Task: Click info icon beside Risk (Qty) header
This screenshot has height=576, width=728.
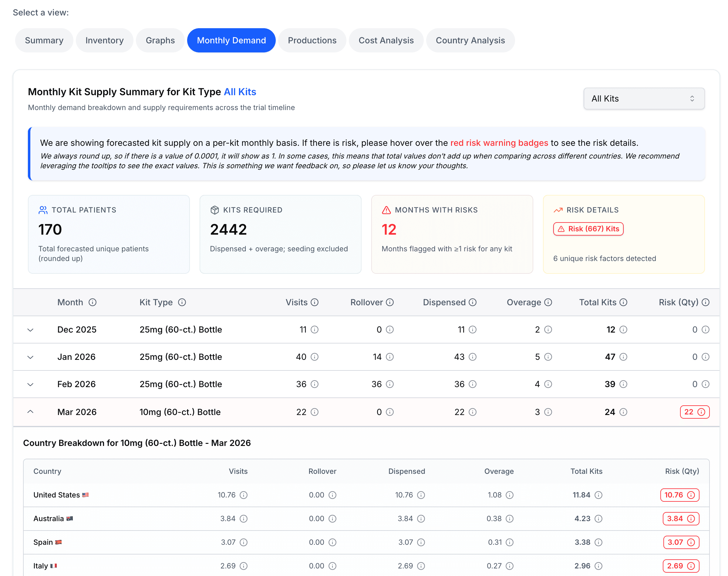Action: [705, 302]
